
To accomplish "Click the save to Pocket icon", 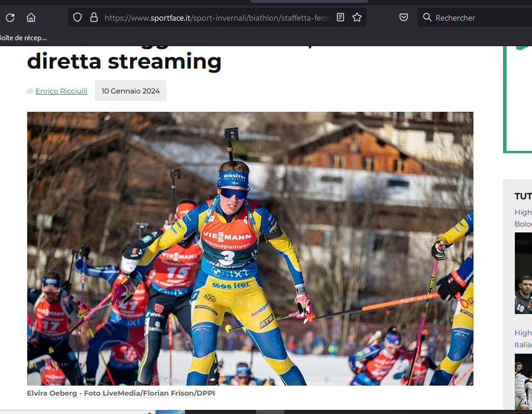I will (x=404, y=17).
